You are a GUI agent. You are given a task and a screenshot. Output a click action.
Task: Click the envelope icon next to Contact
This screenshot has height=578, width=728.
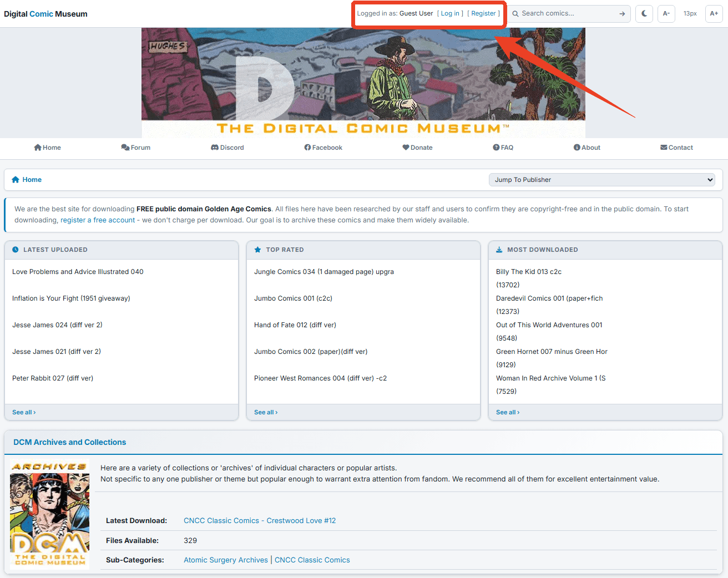point(664,148)
